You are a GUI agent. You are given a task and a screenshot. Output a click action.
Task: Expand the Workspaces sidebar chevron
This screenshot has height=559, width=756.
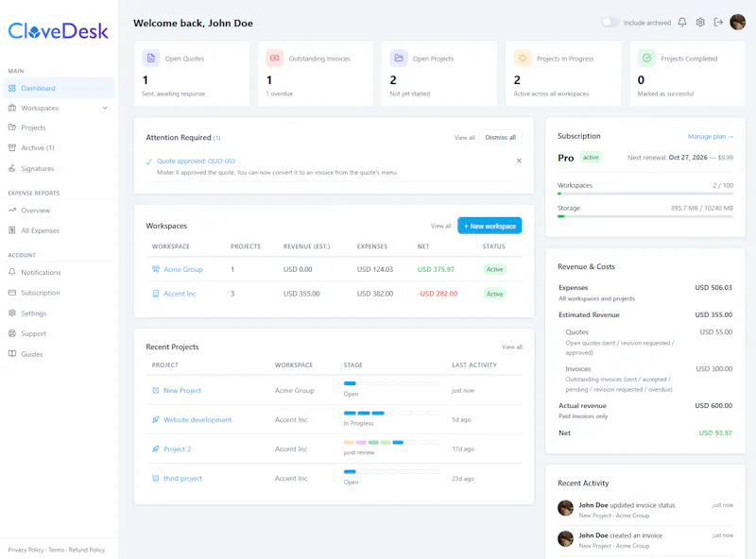pos(105,108)
